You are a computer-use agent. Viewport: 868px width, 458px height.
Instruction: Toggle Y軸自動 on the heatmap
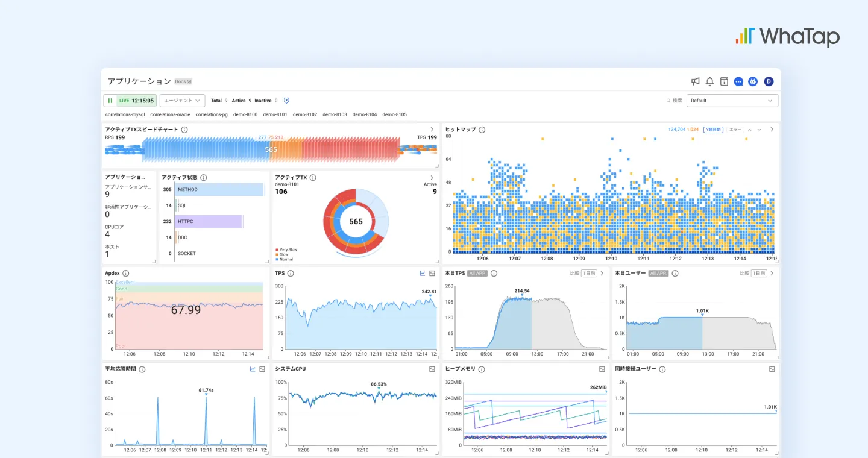[x=713, y=130]
